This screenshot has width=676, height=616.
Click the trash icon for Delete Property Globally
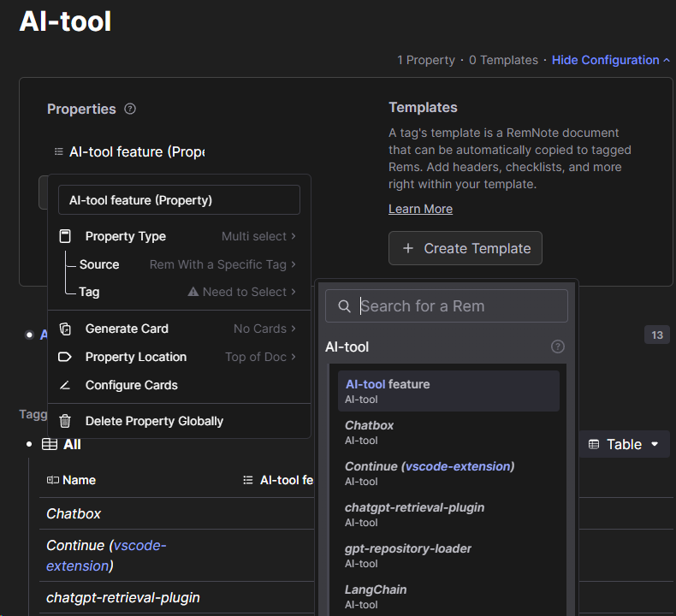point(65,421)
